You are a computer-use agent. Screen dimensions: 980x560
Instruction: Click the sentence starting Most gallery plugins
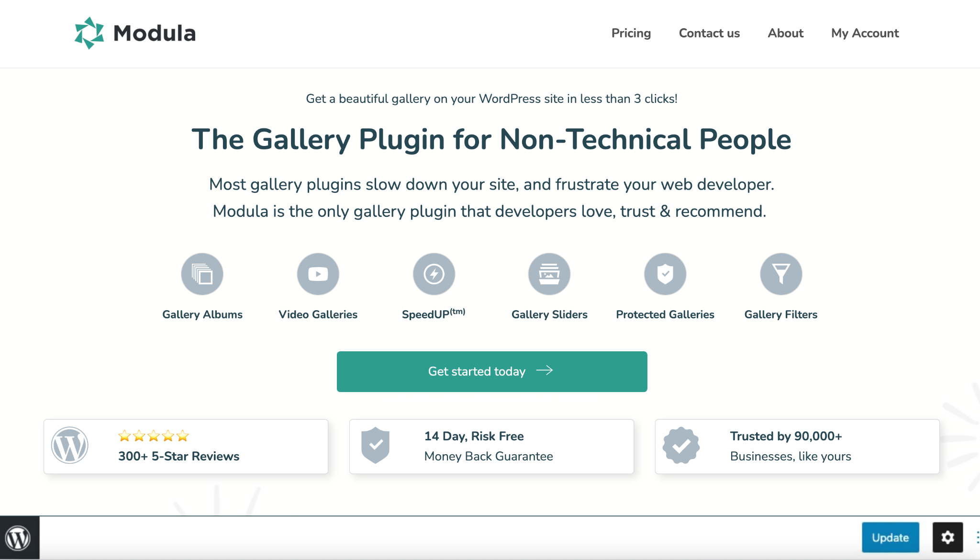click(491, 184)
